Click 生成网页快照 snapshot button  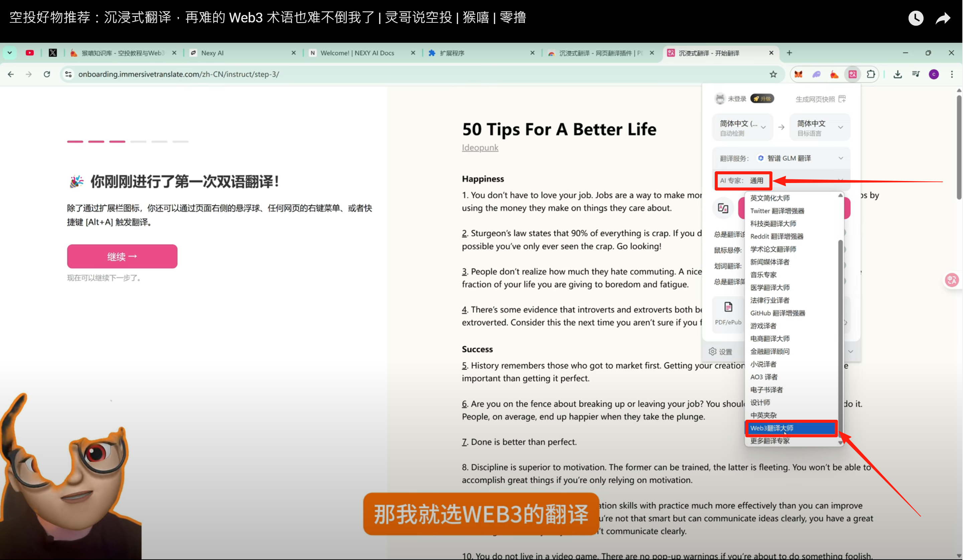(820, 99)
